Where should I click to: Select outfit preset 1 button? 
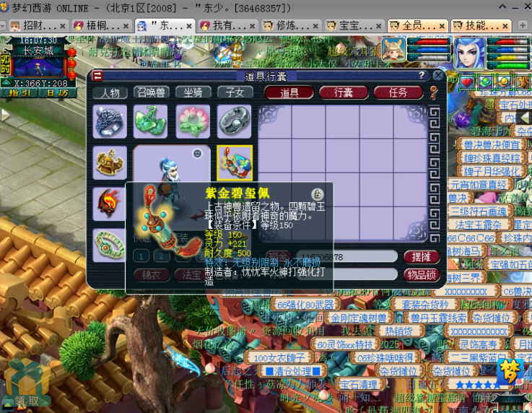coord(141,256)
